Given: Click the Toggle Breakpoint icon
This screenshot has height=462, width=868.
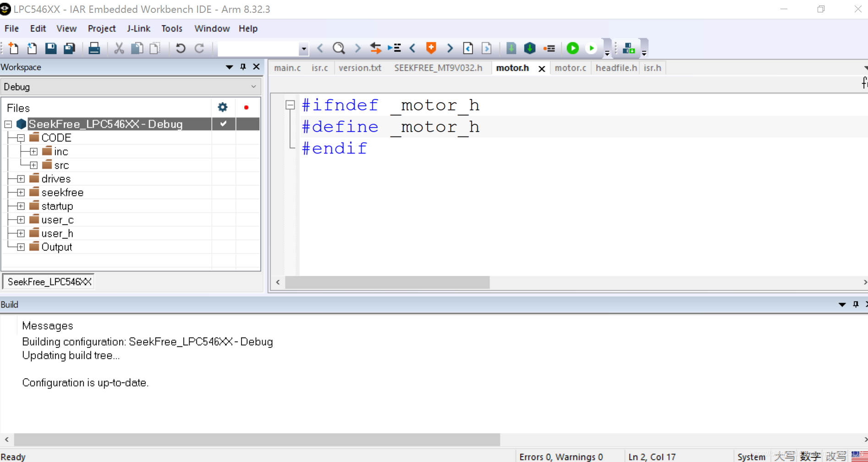Looking at the screenshot, I should point(549,48).
